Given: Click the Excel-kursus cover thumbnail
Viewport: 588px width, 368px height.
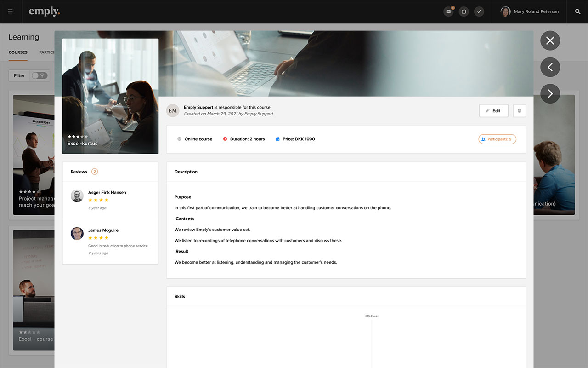Looking at the screenshot, I should (x=110, y=96).
